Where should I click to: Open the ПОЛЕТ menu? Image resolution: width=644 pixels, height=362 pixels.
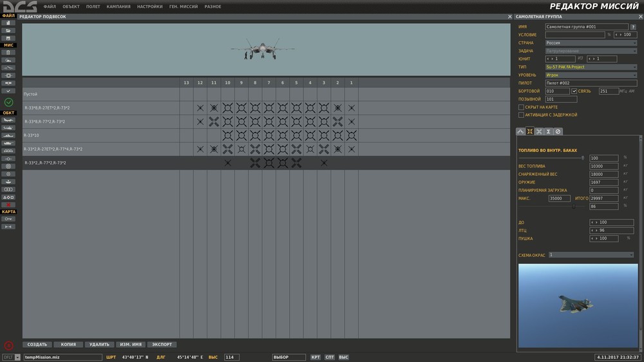click(93, 6)
